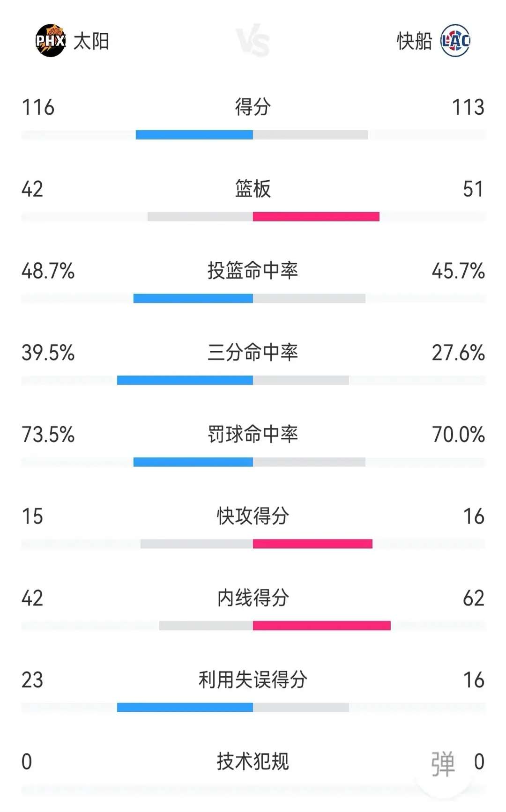Image resolution: width=506 pixels, height=812 pixels.
Task: Open the 快船 team name link
Action: pyautogui.click(x=415, y=41)
